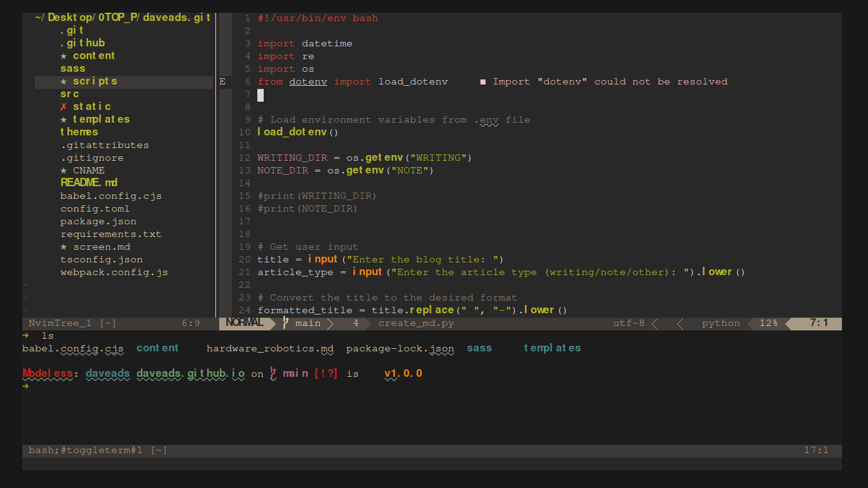
Task: Click the branch icon in the terminal prompt
Action: click(x=273, y=374)
